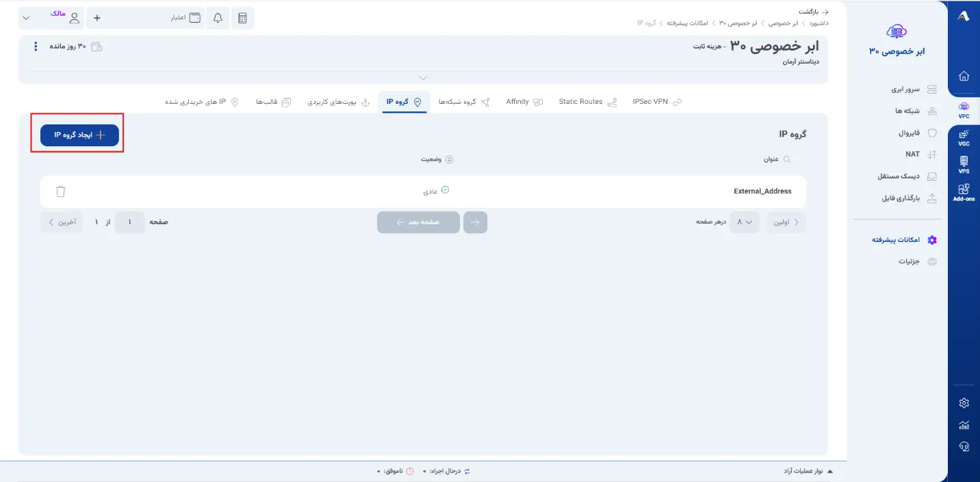The image size is (980, 482).
Task: Switch to the IPSec VPN tab
Action: coord(657,102)
